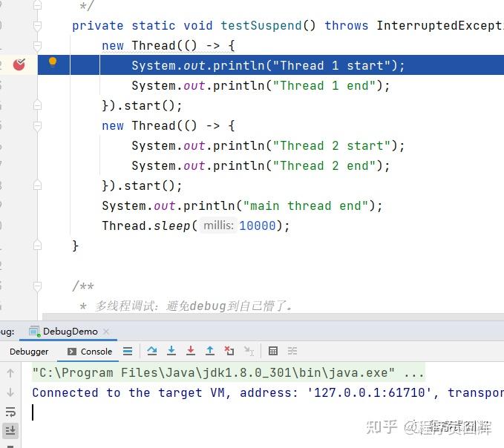Click the Trace Current Stream Chain icon
The width and height of the screenshot is (504, 448).
click(292, 351)
